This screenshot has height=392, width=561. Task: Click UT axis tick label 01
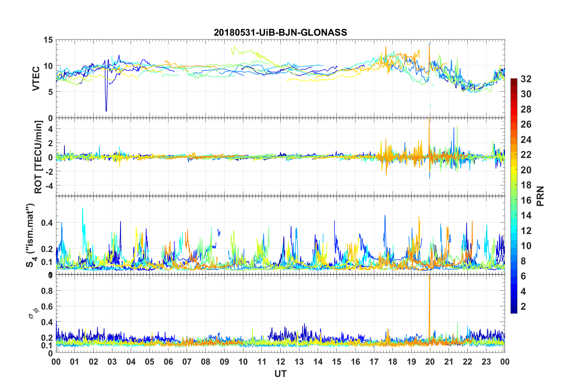click(75, 362)
